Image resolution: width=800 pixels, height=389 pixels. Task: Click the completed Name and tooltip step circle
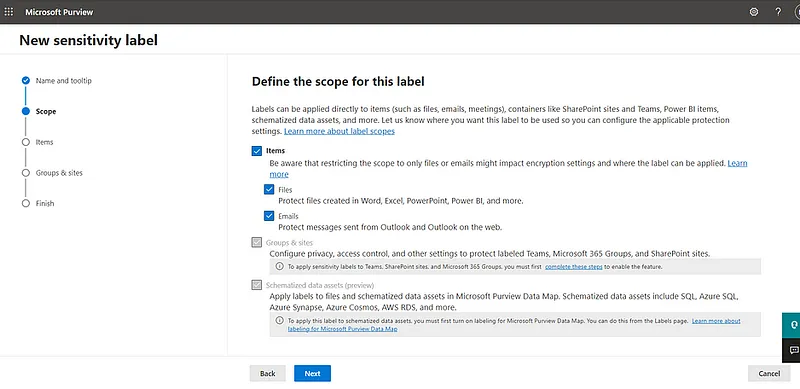click(x=26, y=81)
